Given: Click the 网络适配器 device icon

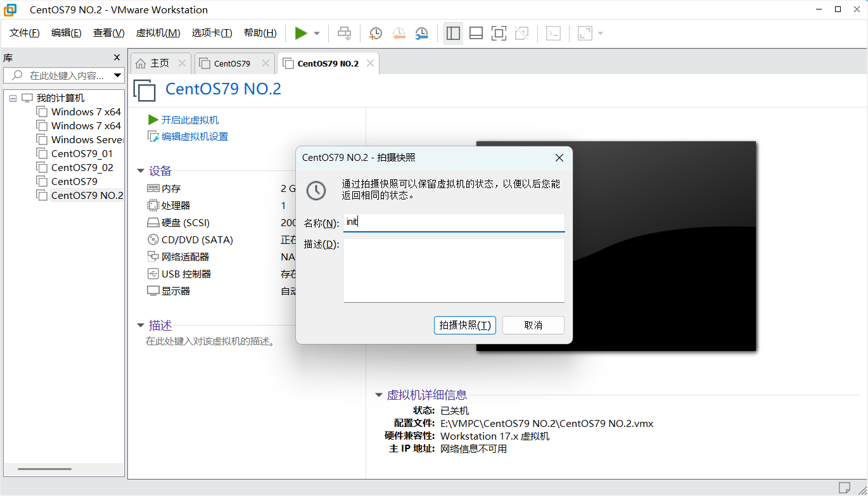Looking at the screenshot, I should coord(153,257).
